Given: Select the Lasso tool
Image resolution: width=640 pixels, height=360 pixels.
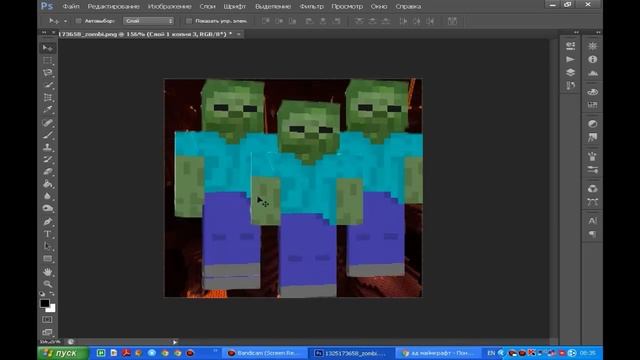Looking at the screenshot, I should 47,73.
